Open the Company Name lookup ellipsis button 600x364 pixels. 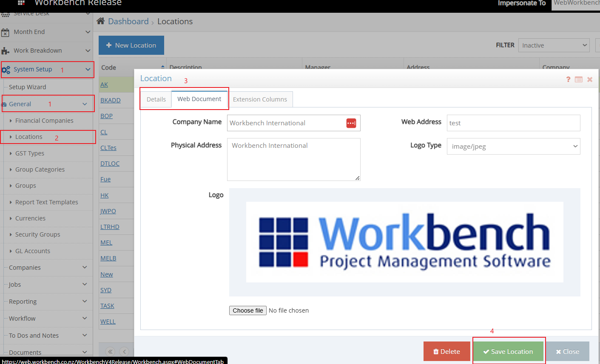(x=351, y=123)
